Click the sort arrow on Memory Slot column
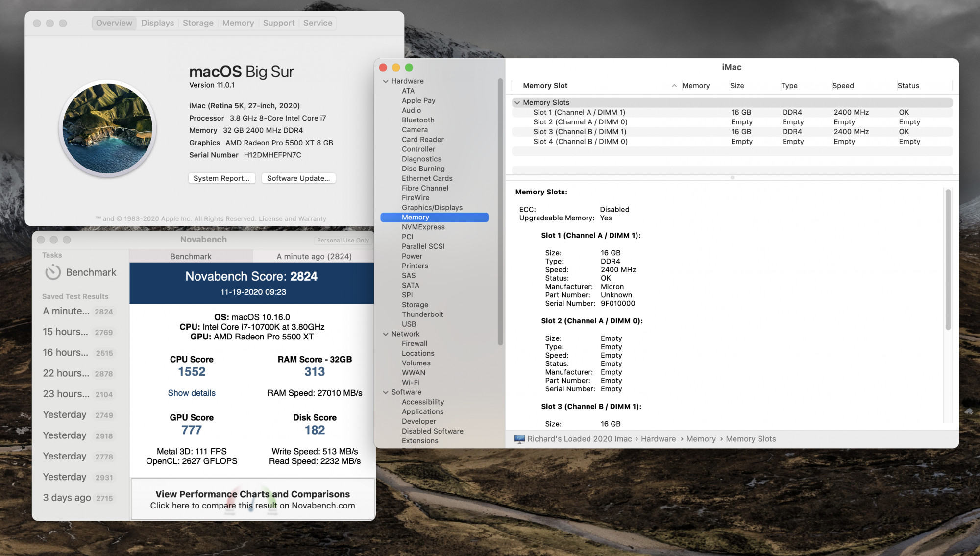Image resolution: width=980 pixels, height=556 pixels. 674,86
